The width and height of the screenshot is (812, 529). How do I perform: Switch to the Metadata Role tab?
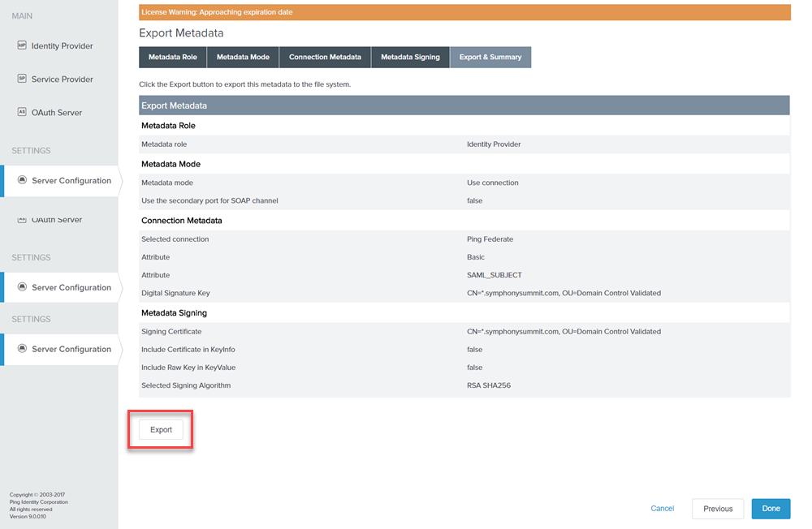tap(172, 58)
